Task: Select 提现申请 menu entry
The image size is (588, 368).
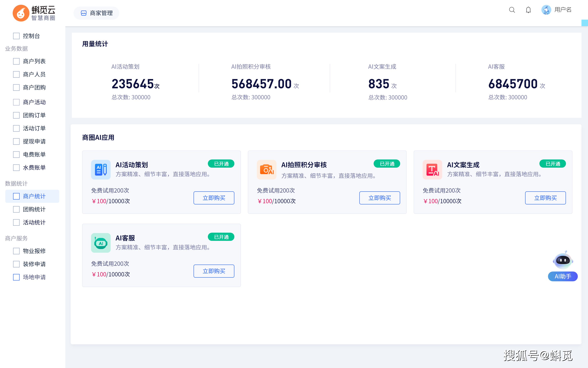Action: pyautogui.click(x=34, y=142)
